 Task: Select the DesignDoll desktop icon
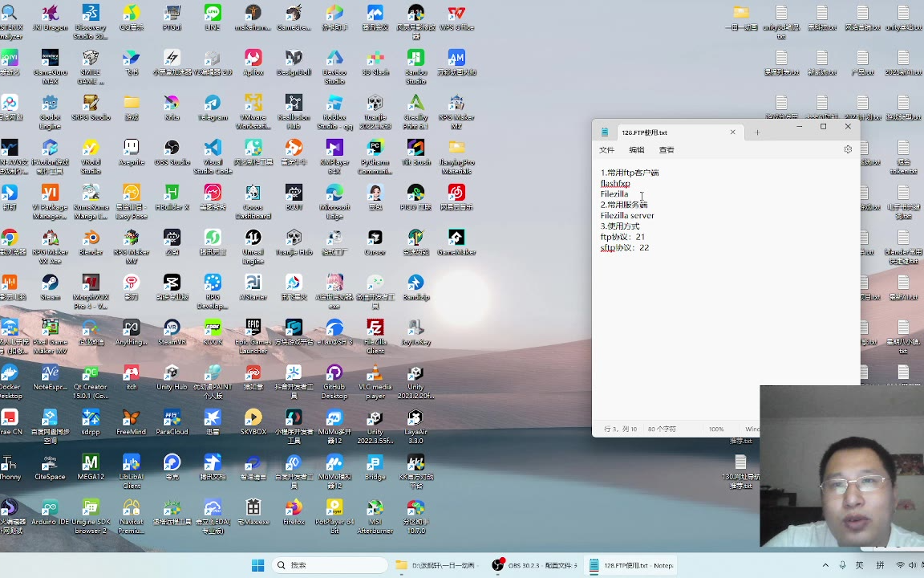(x=294, y=63)
